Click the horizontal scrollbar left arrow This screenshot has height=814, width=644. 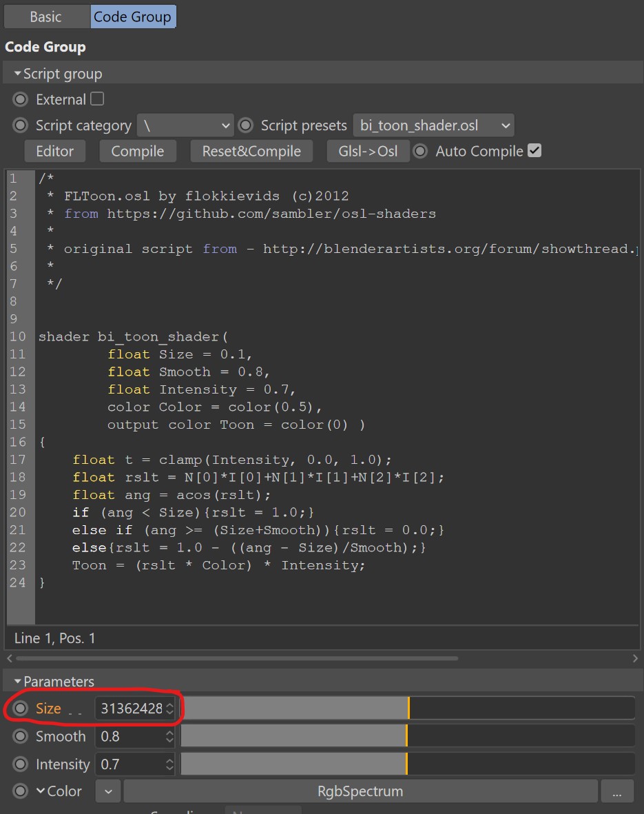pos(10,658)
